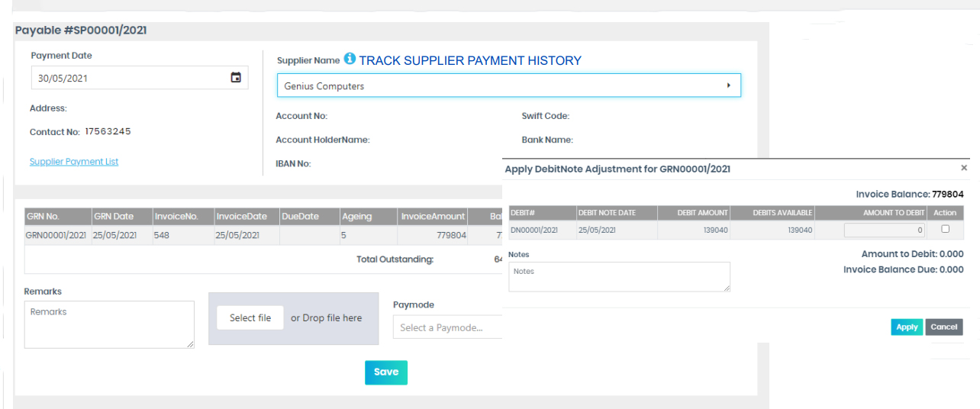Click the Notes text area

click(619, 276)
